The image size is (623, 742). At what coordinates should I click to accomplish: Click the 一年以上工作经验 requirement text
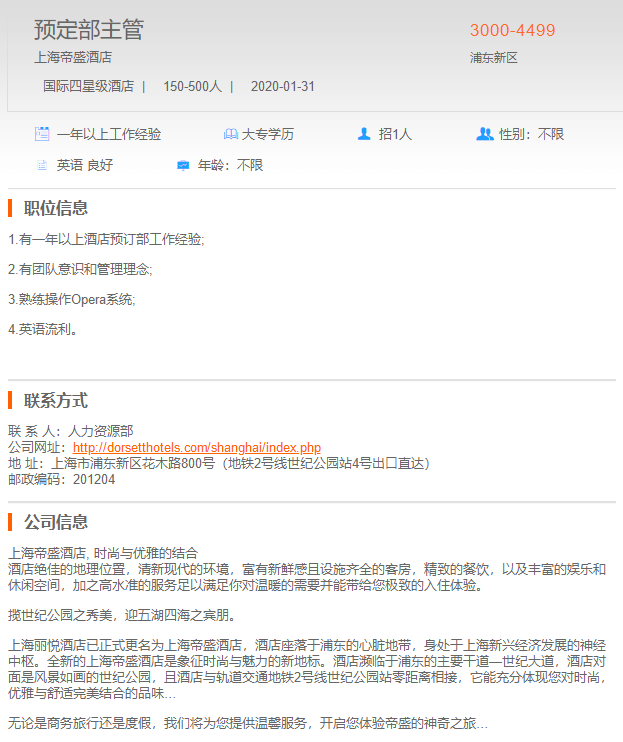click(x=109, y=134)
